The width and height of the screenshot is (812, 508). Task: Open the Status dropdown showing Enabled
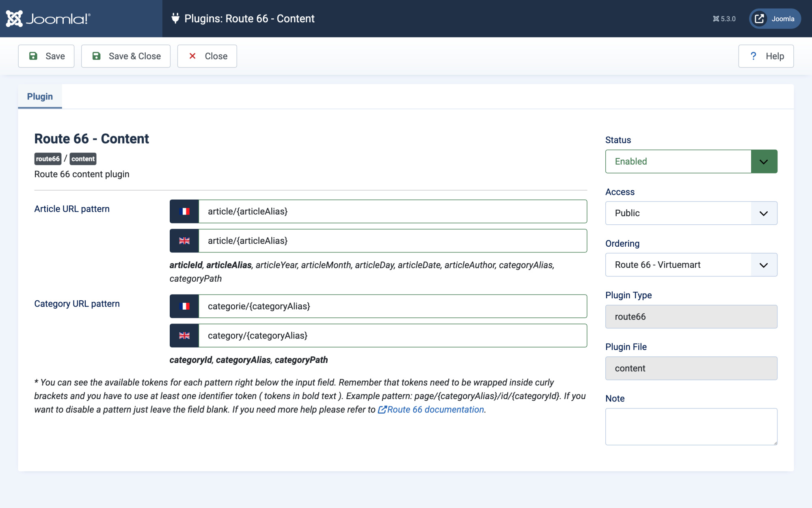click(x=691, y=161)
